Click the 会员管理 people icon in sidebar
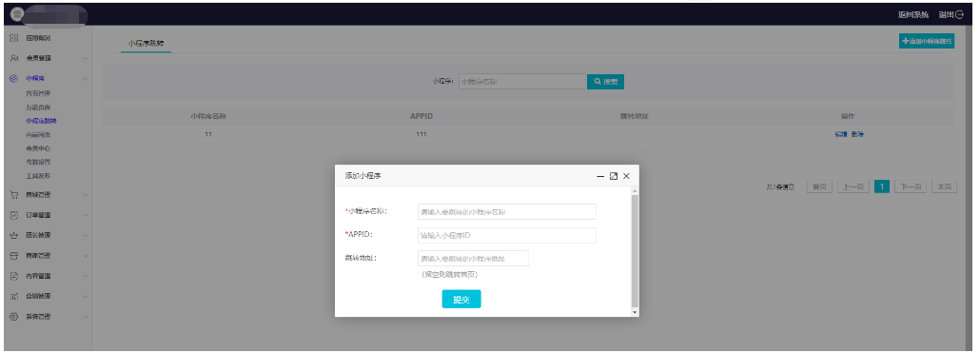The height and width of the screenshot is (353, 980). [13, 58]
